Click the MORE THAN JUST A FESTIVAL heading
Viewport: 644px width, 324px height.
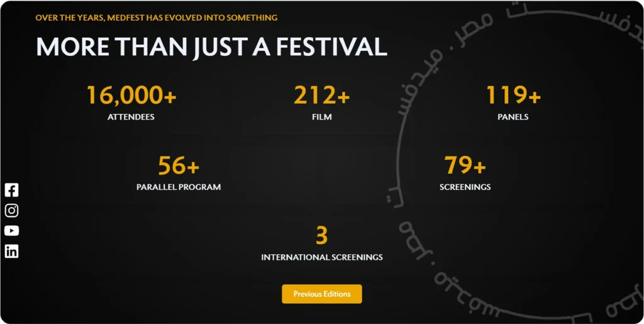click(211, 48)
